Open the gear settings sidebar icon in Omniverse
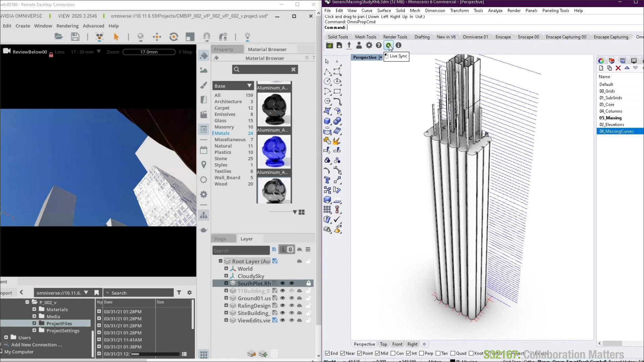 [x=204, y=194]
